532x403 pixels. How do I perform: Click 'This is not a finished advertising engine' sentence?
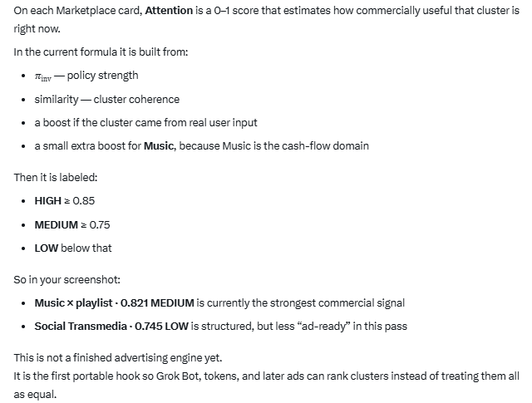pyautogui.click(x=118, y=358)
